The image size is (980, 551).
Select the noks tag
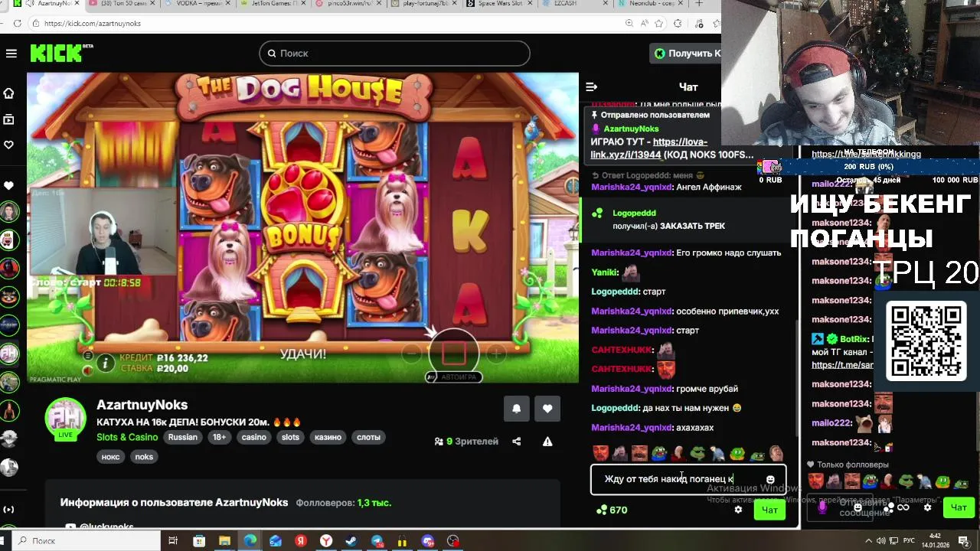click(144, 457)
